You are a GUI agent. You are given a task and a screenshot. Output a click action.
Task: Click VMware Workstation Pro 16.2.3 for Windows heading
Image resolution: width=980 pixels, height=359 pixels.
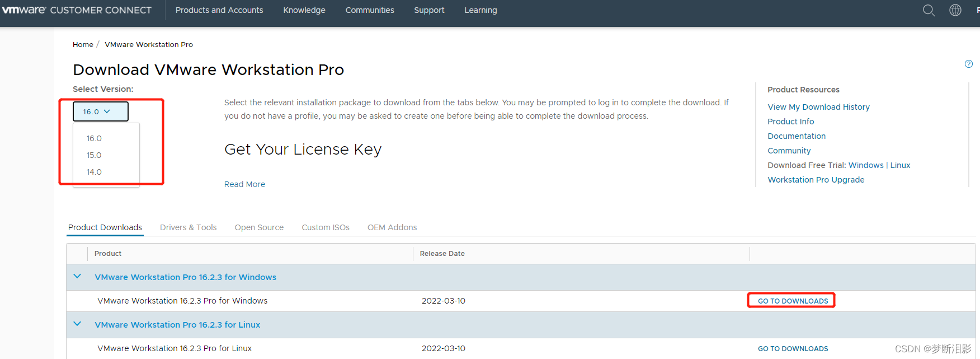click(x=185, y=277)
